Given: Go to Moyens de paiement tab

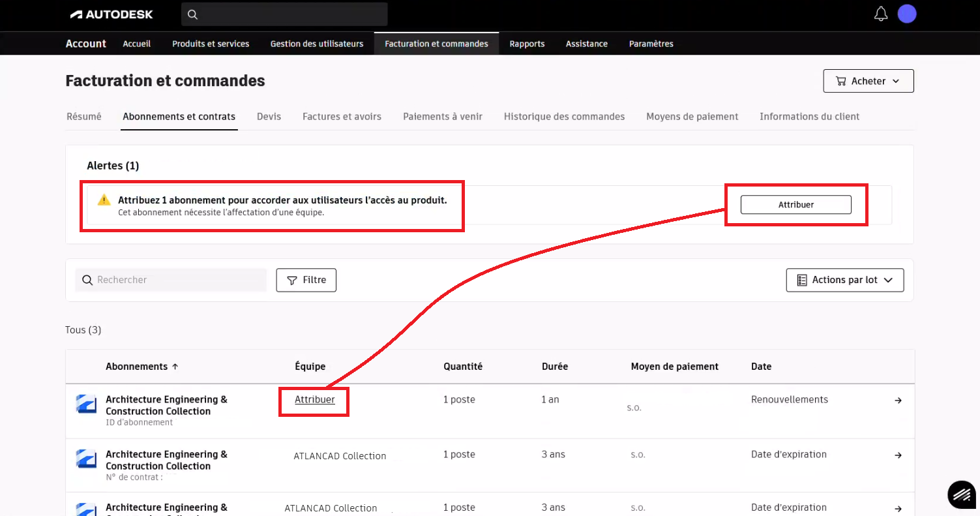Looking at the screenshot, I should click(x=692, y=117).
